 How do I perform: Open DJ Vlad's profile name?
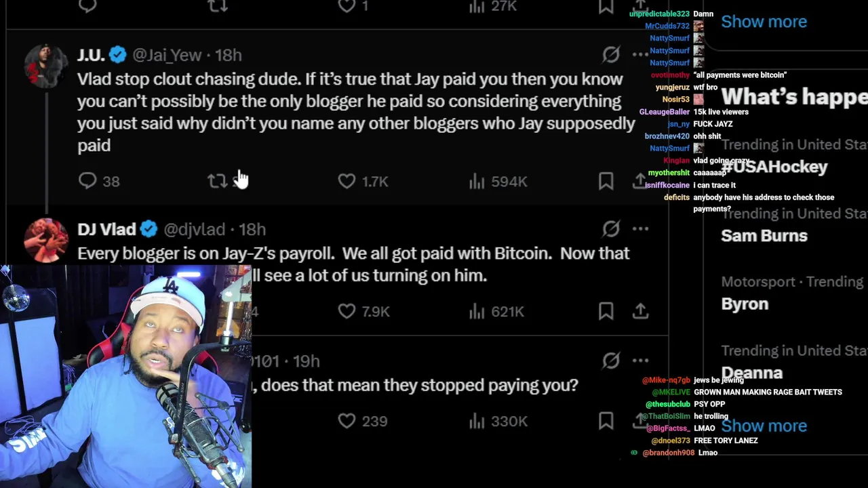click(106, 229)
